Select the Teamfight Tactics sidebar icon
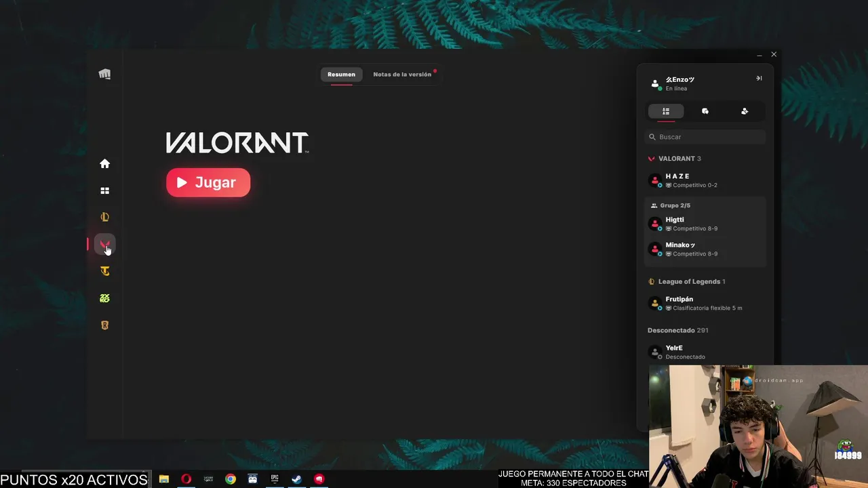Viewport: 868px width, 488px height. pos(104,271)
